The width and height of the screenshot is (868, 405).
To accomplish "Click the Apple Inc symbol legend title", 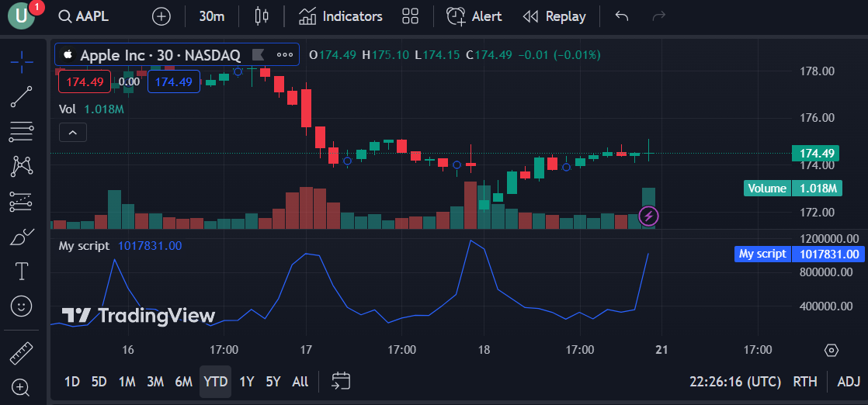I will click(160, 55).
